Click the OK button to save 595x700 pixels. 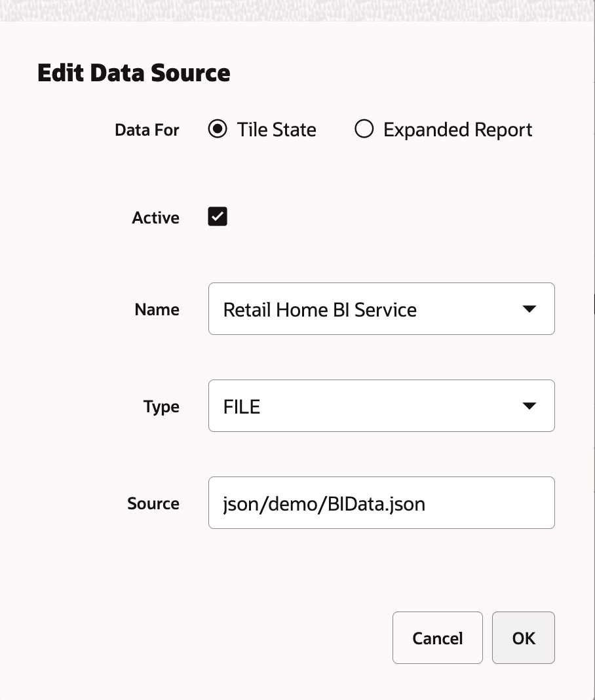[x=523, y=637]
